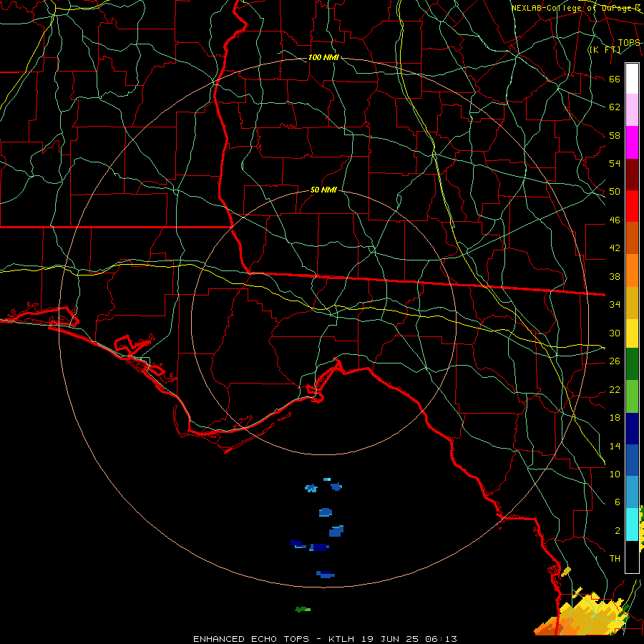Click the magenta legend swatch
Viewport: 644px width, 644px height.
point(632,142)
